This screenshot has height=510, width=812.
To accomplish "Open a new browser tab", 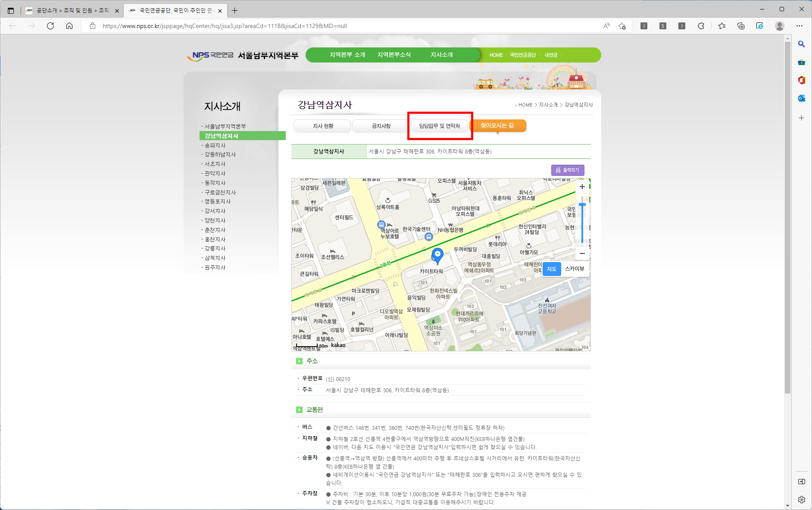I will coord(234,10).
